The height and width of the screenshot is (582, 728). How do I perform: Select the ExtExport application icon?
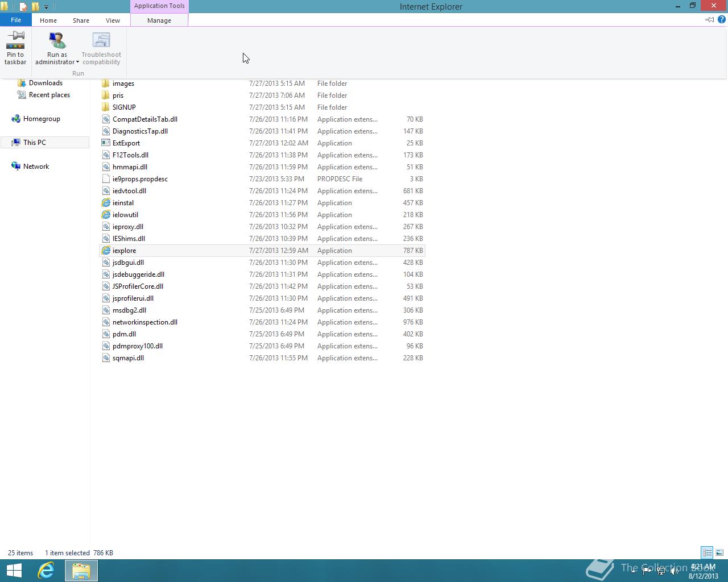[x=106, y=143]
